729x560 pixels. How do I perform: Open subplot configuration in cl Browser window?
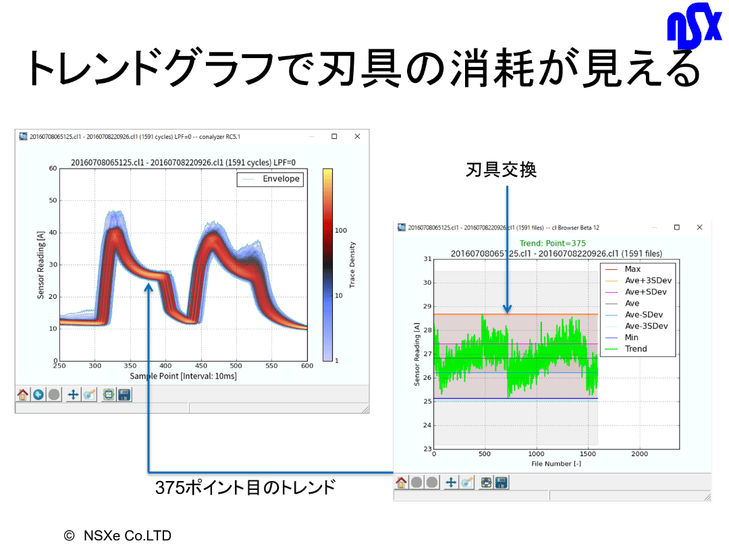(486, 482)
